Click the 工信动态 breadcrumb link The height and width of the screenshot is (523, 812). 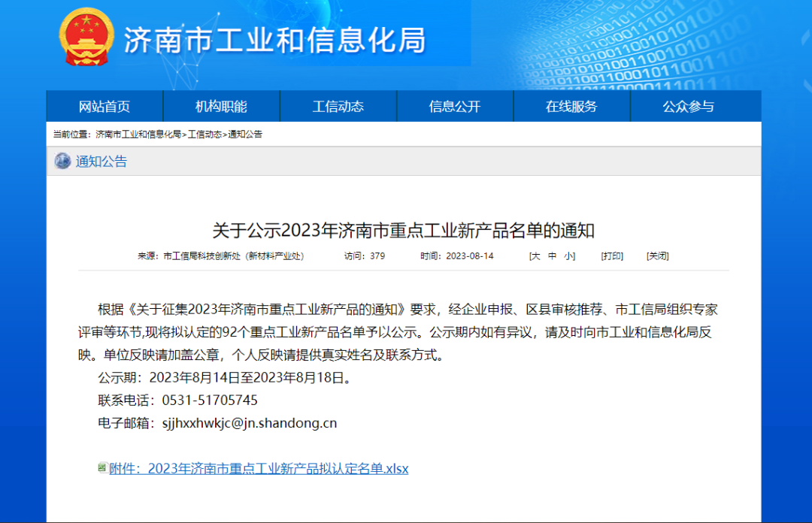point(205,135)
